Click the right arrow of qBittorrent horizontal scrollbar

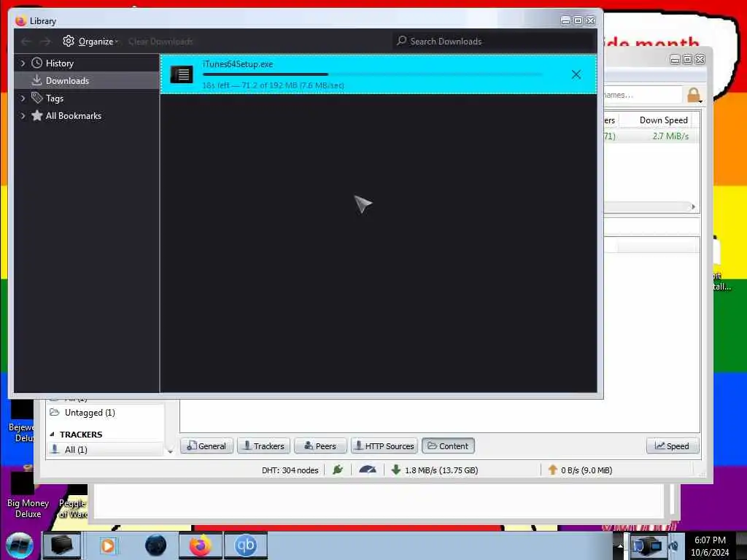coord(693,206)
